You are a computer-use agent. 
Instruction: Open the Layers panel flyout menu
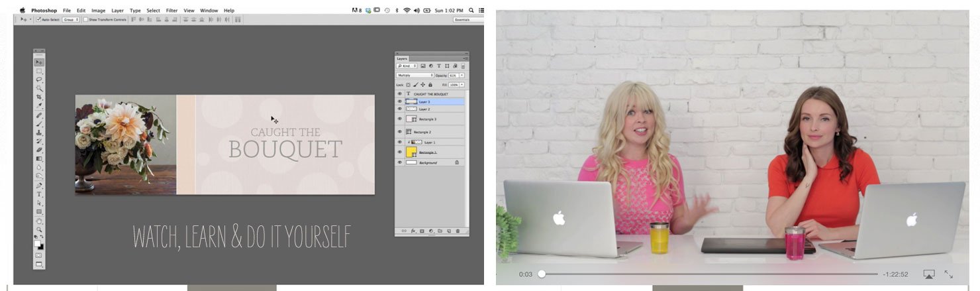(465, 58)
